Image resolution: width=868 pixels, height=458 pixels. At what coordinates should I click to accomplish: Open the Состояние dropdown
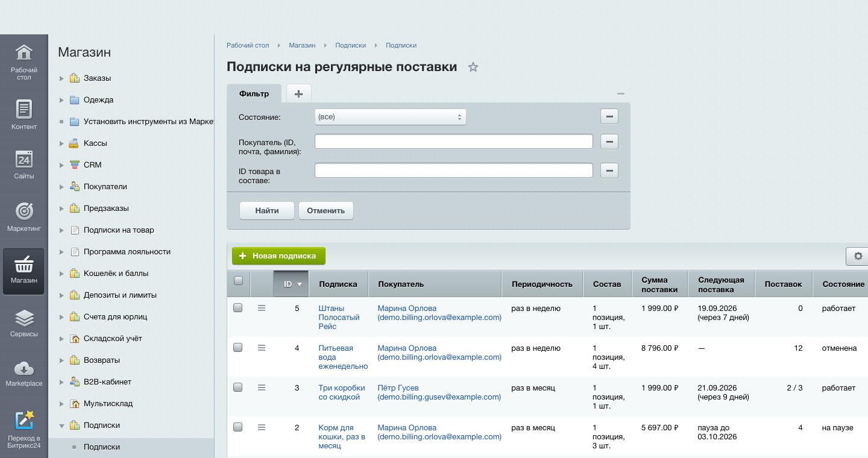click(391, 117)
